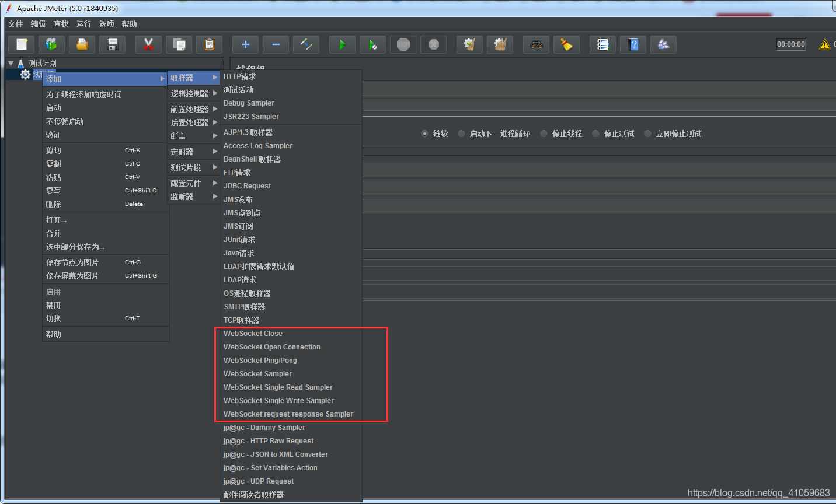Click the Search binoculars icon

point(537,44)
